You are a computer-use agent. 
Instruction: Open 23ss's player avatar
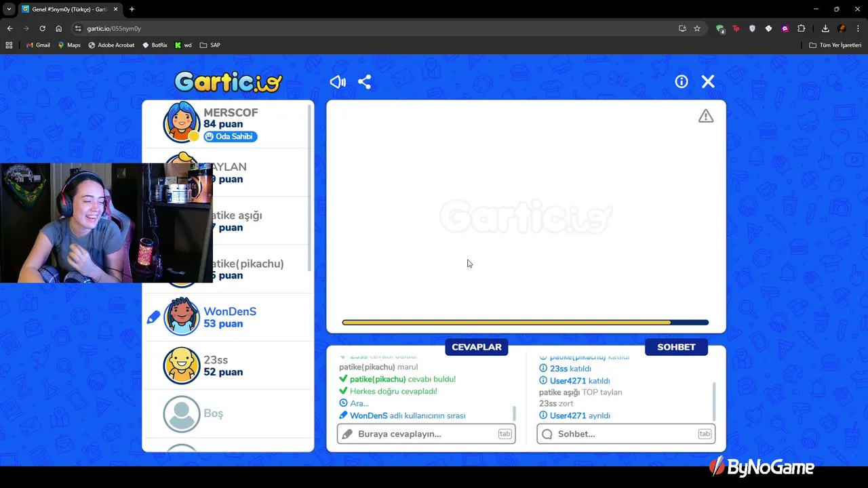click(181, 365)
